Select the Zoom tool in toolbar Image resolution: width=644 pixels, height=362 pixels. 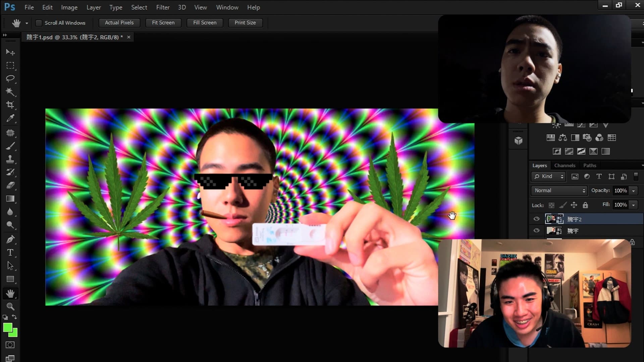coord(10,306)
